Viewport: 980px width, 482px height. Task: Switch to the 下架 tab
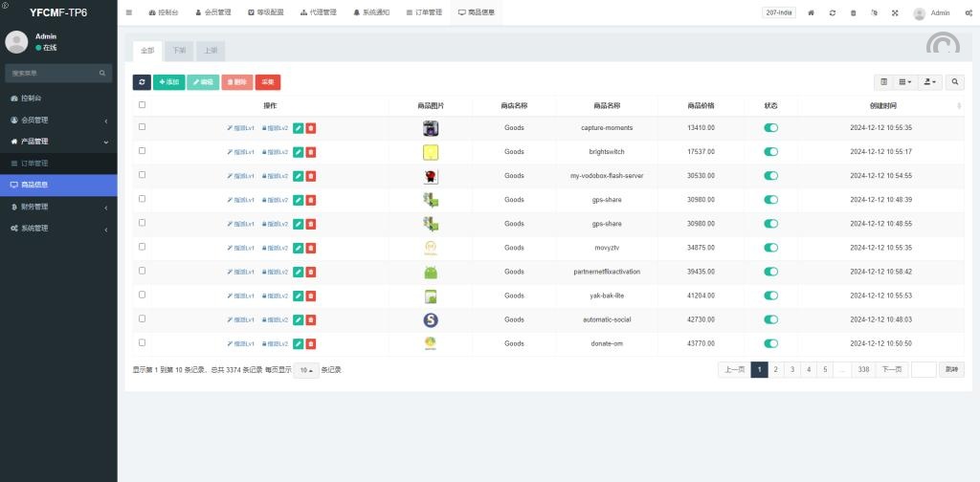click(180, 49)
